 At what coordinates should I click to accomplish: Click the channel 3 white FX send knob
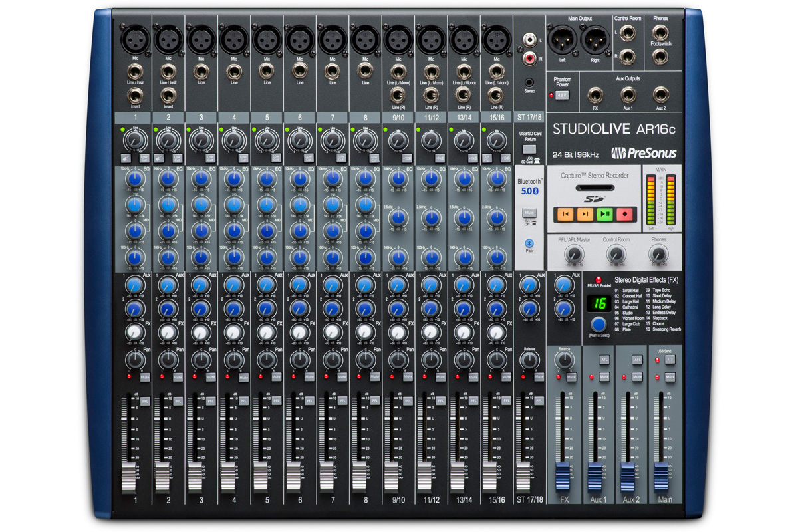[201, 332]
